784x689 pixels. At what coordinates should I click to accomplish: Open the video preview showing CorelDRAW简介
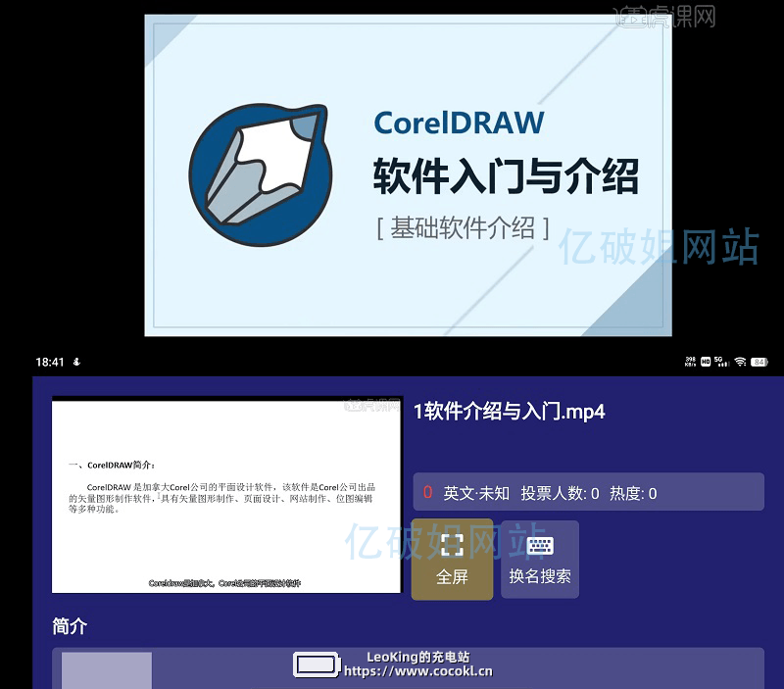tap(226, 495)
